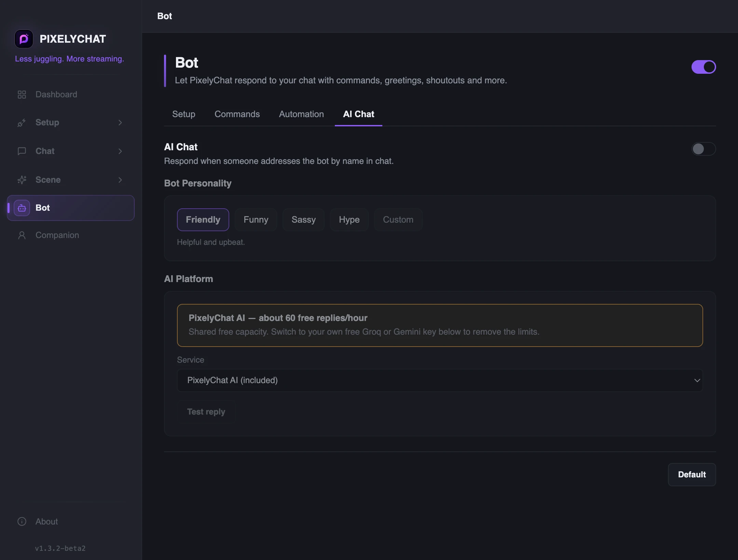Select the Sassy personality
738x560 pixels.
303,220
